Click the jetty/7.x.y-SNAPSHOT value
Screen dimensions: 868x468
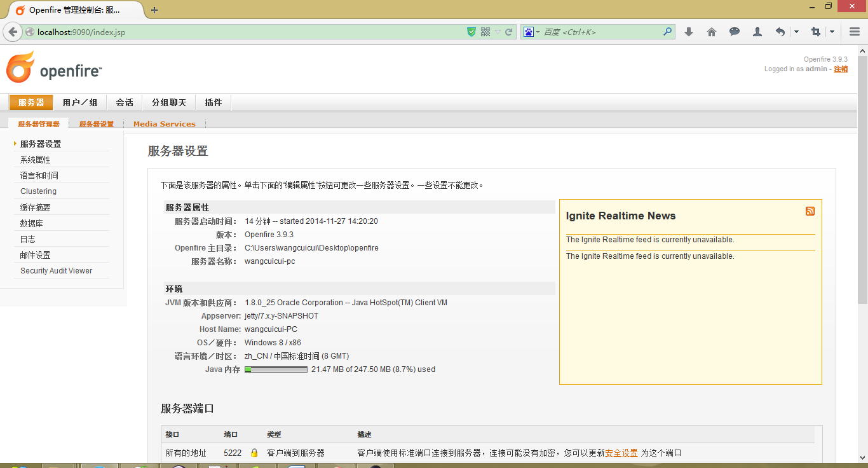281,316
